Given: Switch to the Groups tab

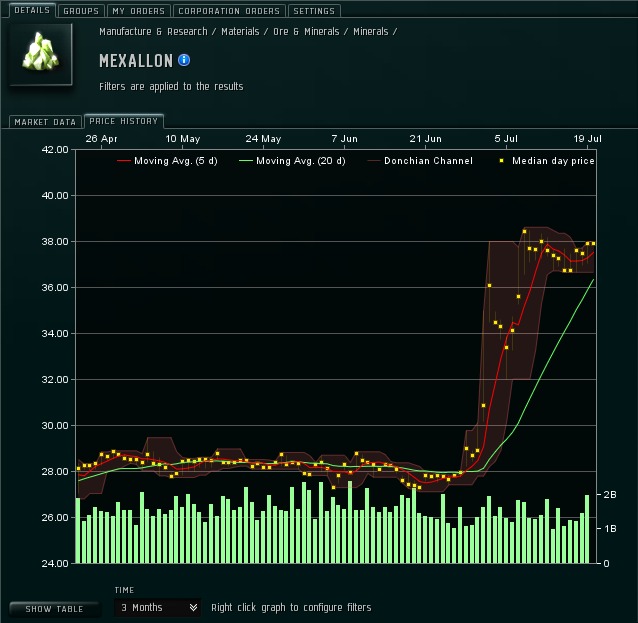Looking at the screenshot, I should [x=80, y=11].
